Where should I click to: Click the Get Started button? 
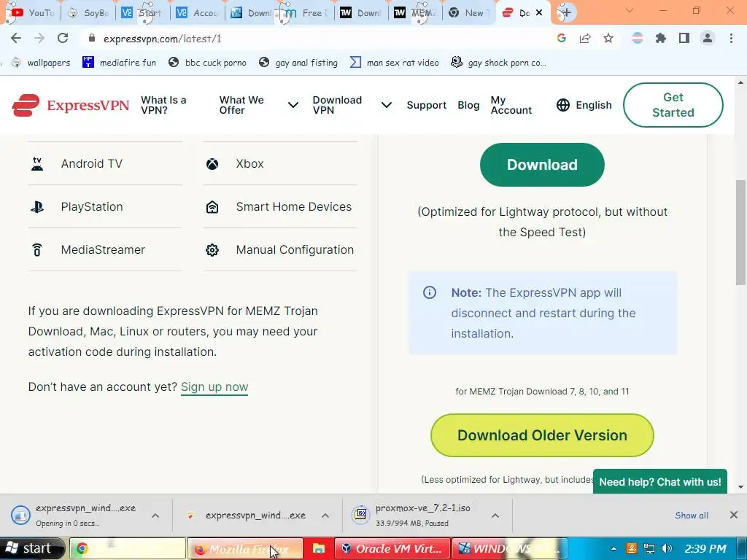[673, 105]
